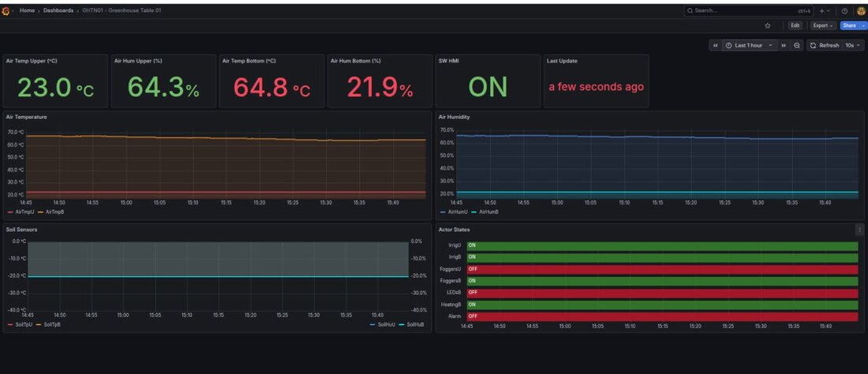Image resolution: width=868 pixels, height=374 pixels.
Task: Open the Export dropdown
Action: pyautogui.click(x=823, y=25)
